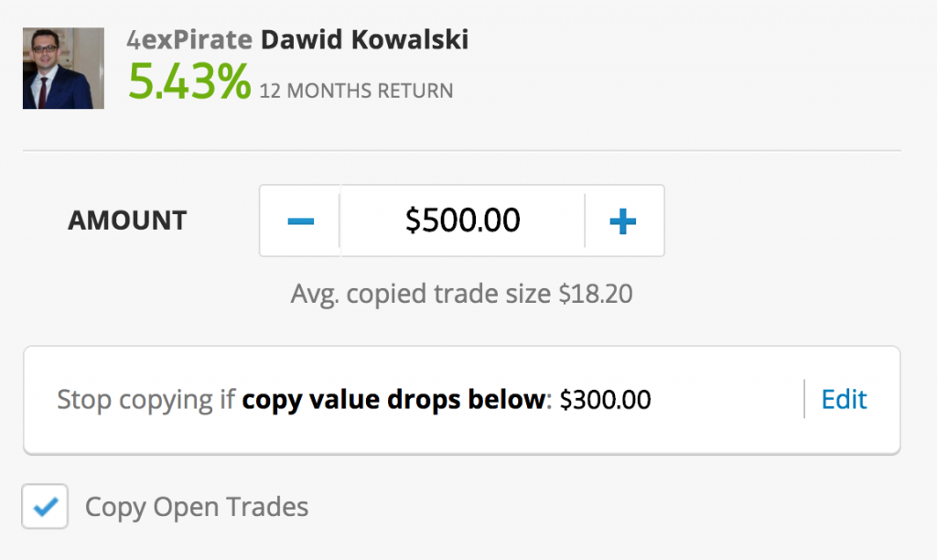937x560 pixels.
Task: Click the blue plus icon
Action: [x=622, y=221]
